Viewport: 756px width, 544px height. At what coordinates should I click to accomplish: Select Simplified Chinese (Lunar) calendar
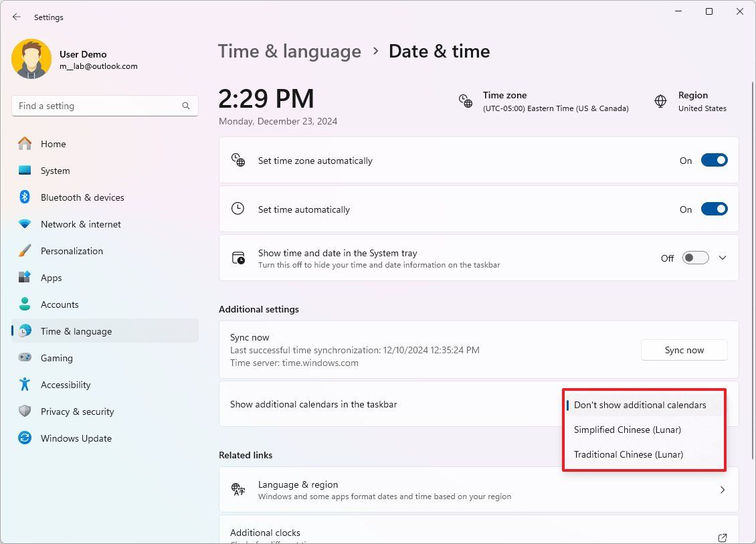[627, 430]
